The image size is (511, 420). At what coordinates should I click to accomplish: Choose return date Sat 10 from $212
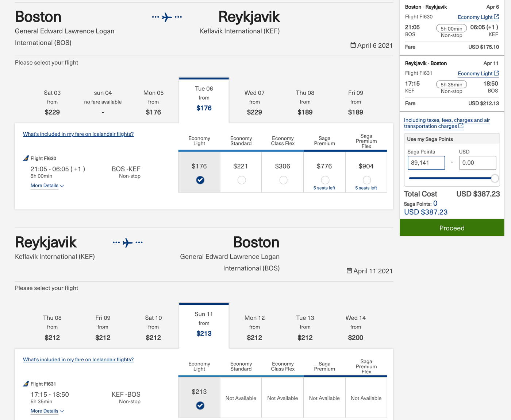coord(153,328)
